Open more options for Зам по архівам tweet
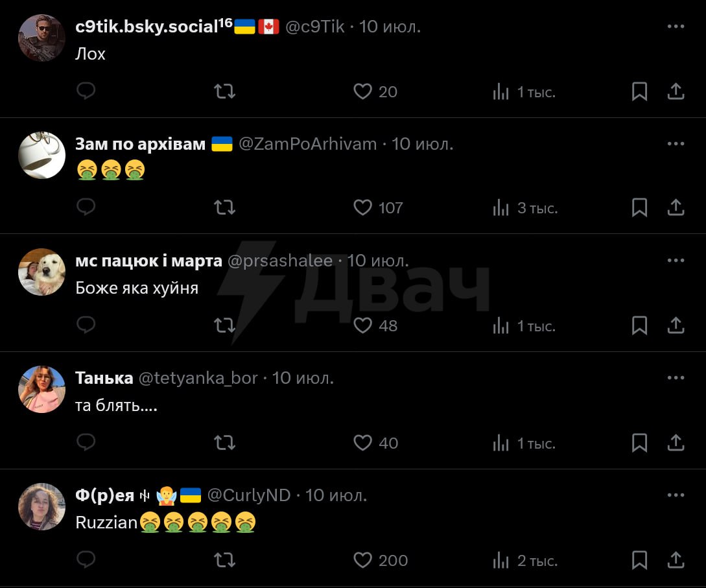Viewport: 706px width, 588px height. click(676, 144)
